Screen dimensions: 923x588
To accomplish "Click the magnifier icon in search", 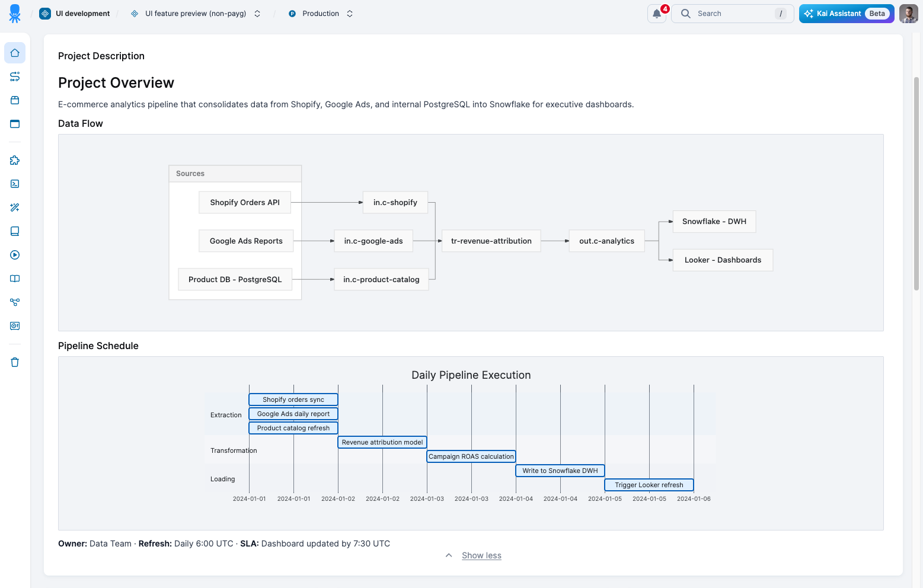I will [x=685, y=14].
